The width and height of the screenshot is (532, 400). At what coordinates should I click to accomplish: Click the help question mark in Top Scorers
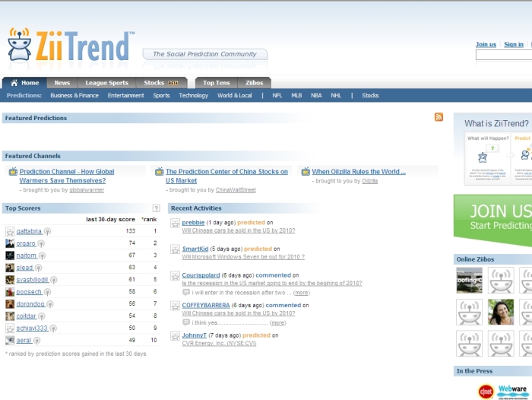156,208
